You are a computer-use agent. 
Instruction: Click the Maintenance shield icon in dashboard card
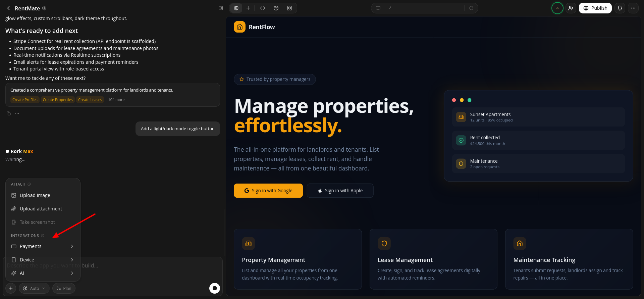pyautogui.click(x=461, y=164)
